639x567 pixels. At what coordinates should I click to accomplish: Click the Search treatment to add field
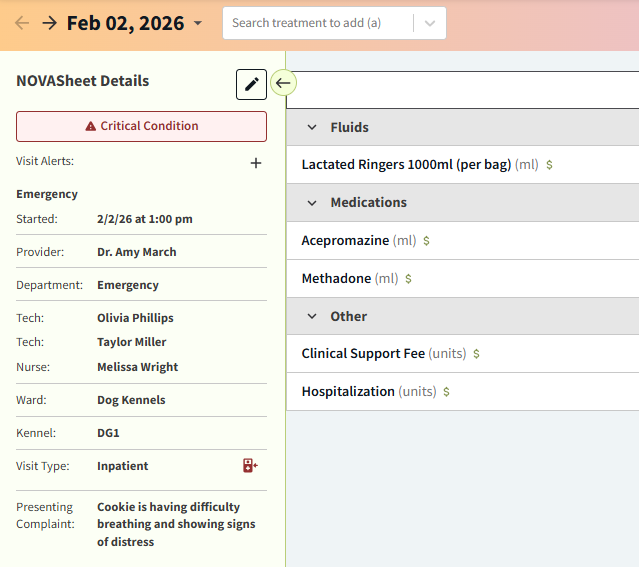(315, 23)
